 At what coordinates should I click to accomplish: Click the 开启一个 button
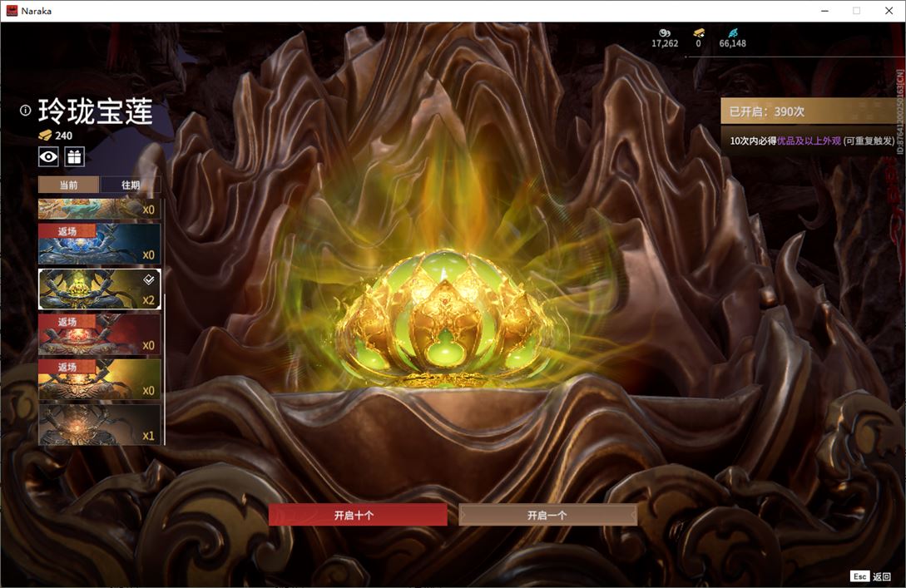coord(547,515)
